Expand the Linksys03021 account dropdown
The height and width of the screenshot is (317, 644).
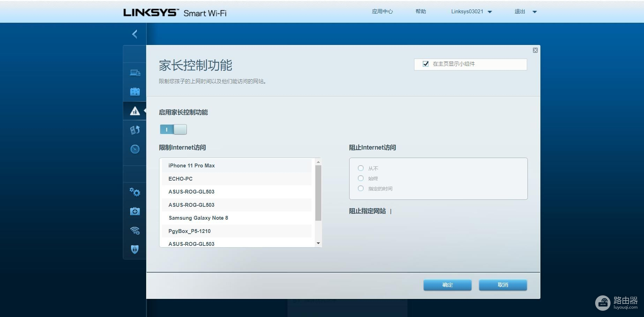pos(489,12)
